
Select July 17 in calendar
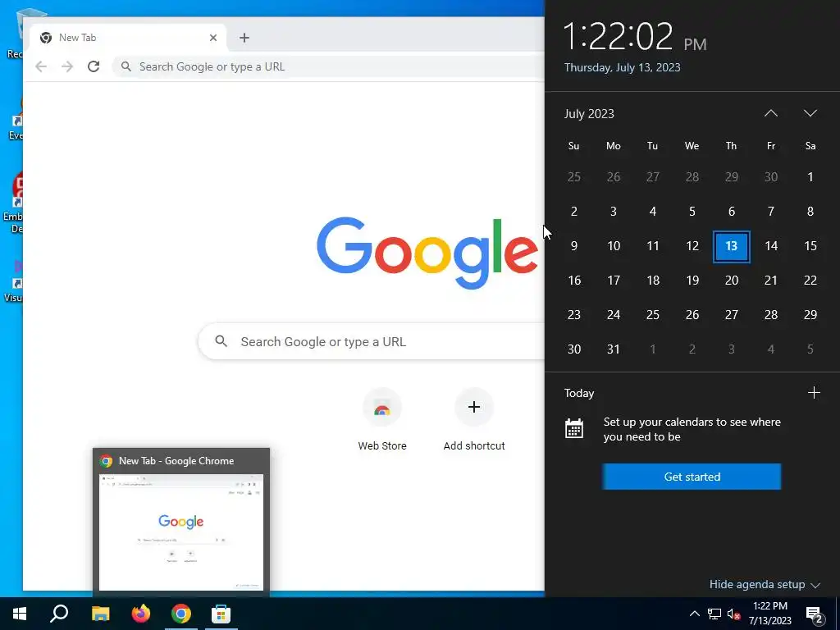[614, 281]
